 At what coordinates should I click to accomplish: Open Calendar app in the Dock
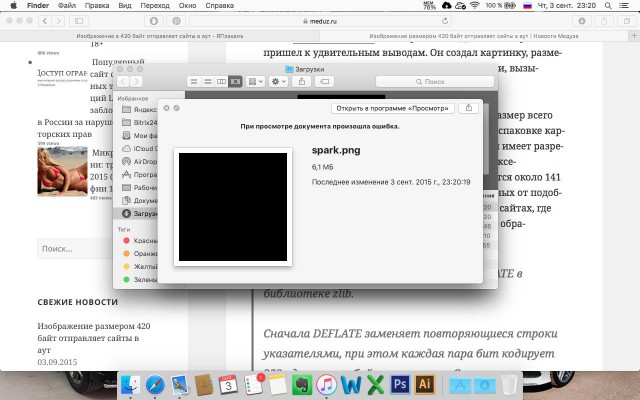coord(228,384)
